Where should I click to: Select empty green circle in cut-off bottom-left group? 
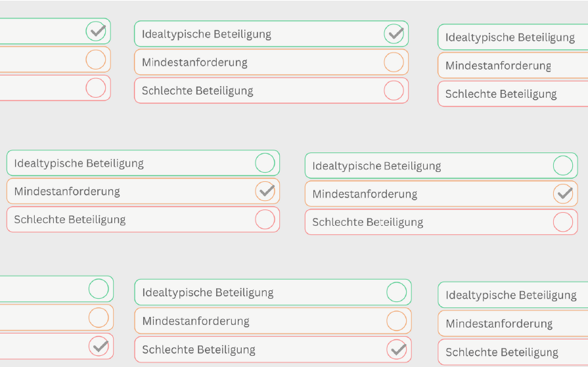pos(99,289)
